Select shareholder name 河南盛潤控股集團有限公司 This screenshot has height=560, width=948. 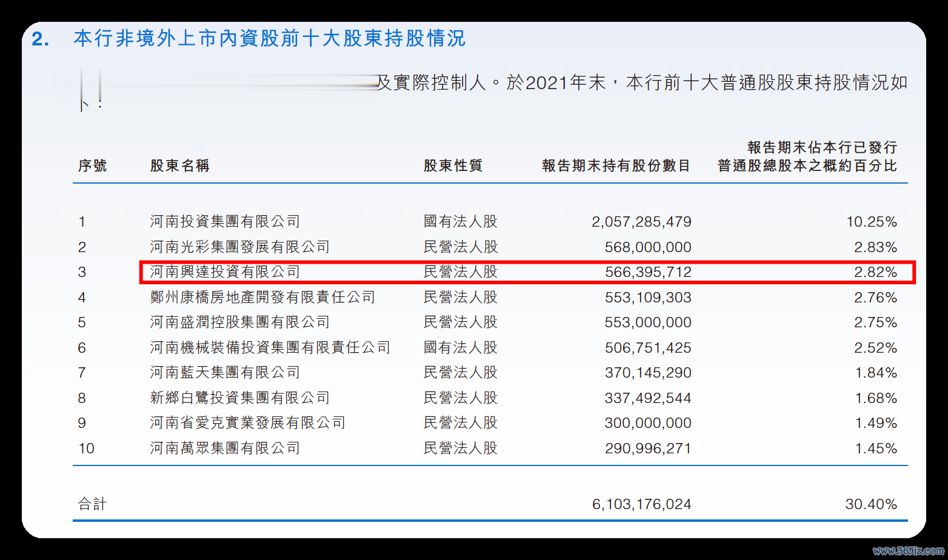[240, 322]
